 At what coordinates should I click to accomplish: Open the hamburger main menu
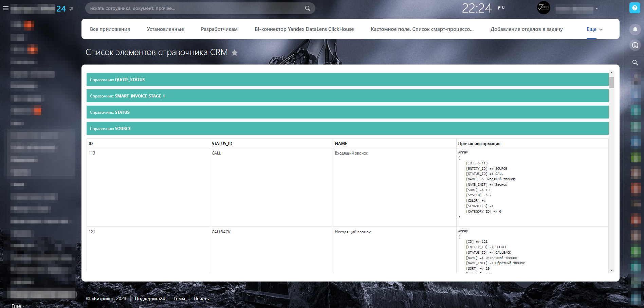point(6,8)
